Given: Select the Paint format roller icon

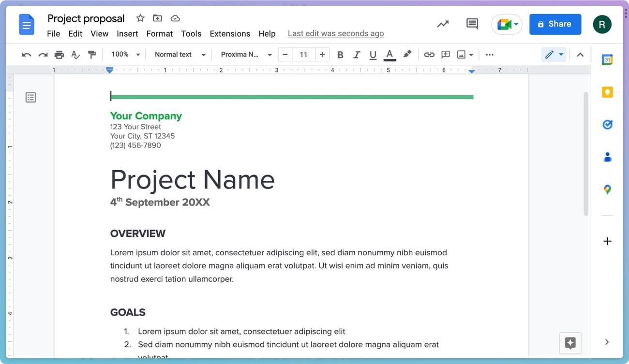Looking at the screenshot, I should tap(92, 55).
